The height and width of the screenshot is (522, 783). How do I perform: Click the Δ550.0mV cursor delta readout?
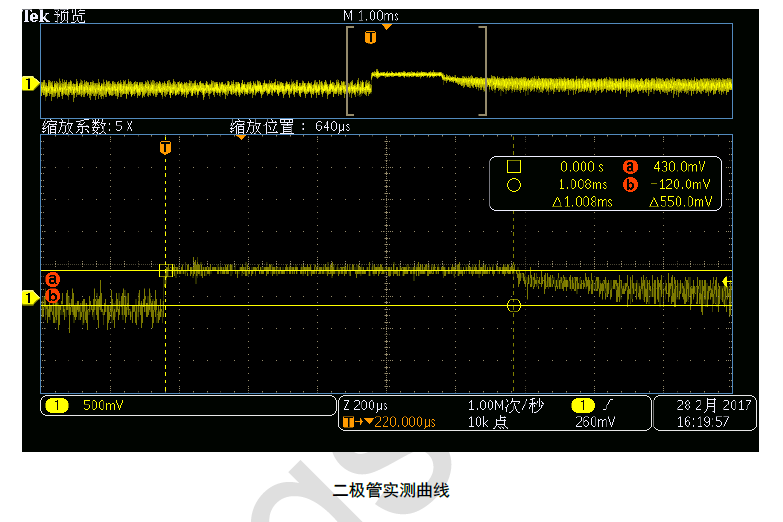click(680, 201)
